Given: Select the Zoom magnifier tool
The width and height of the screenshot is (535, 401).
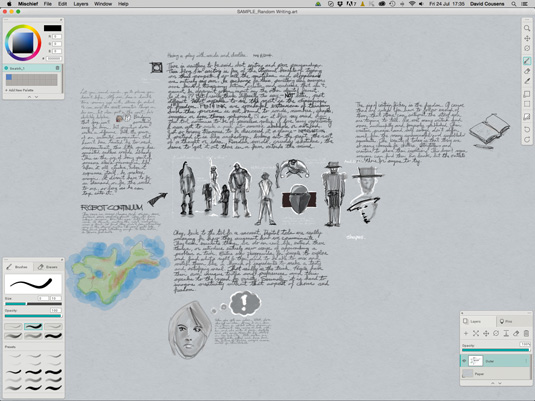Looking at the screenshot, I should (527, 28).
